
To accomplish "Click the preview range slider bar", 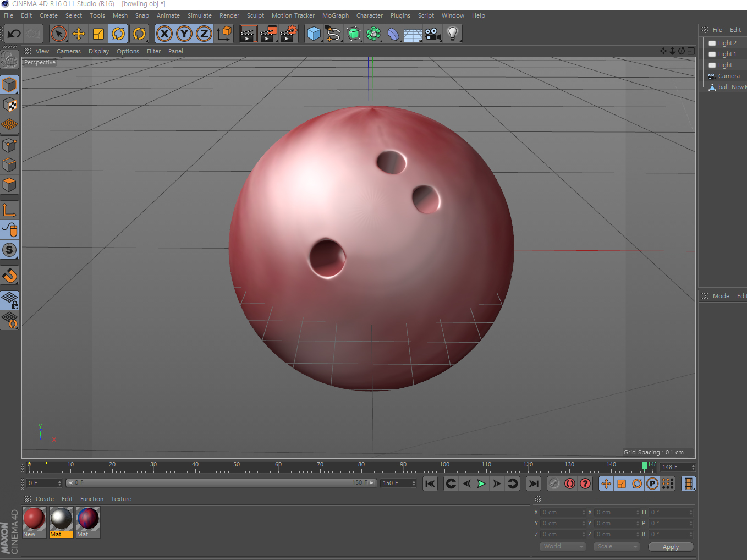I will pos(221,483).
